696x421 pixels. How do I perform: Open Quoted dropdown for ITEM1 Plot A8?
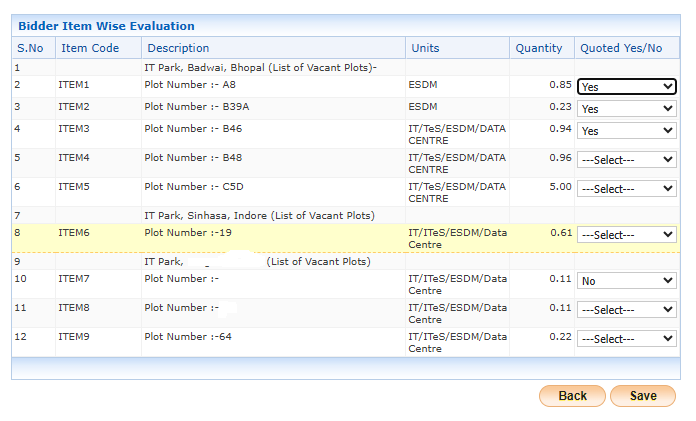point(626,87)
